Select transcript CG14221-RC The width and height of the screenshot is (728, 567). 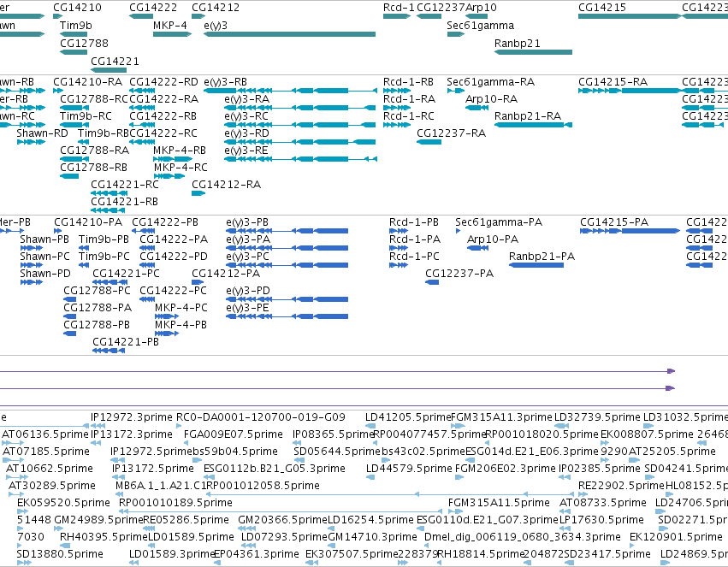coord(125,185)
